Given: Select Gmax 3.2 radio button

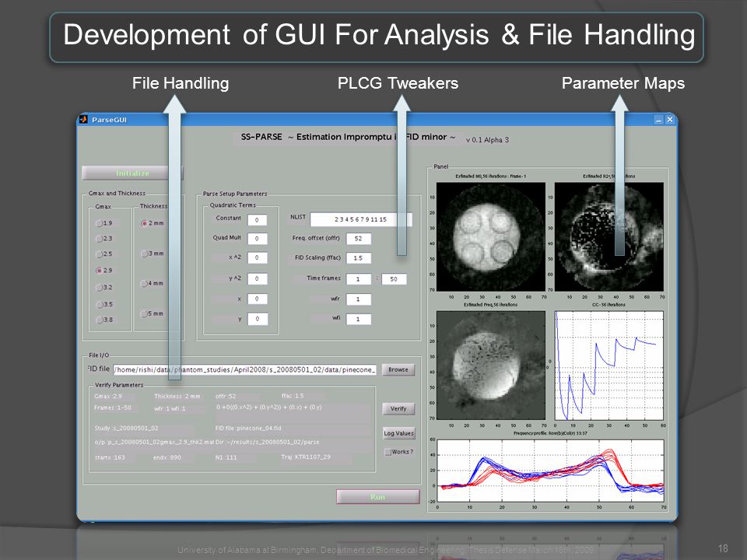Looking at the screenshot, I should 100,288.
